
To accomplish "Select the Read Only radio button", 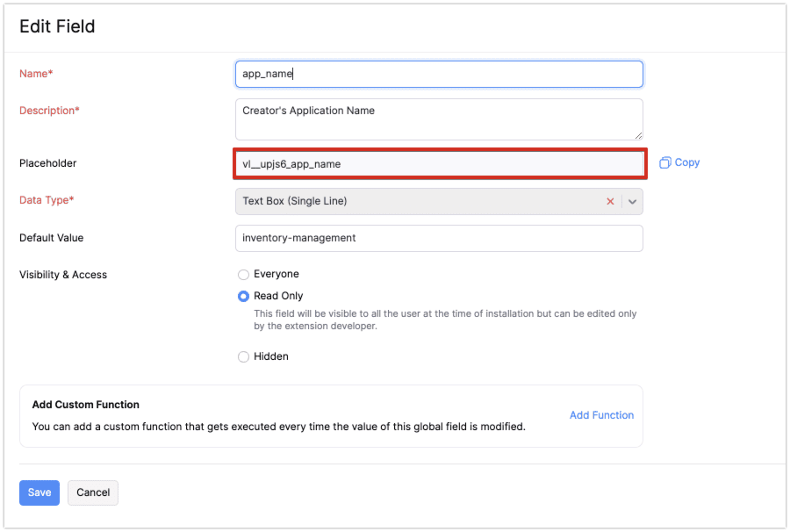I will point(243,296).
